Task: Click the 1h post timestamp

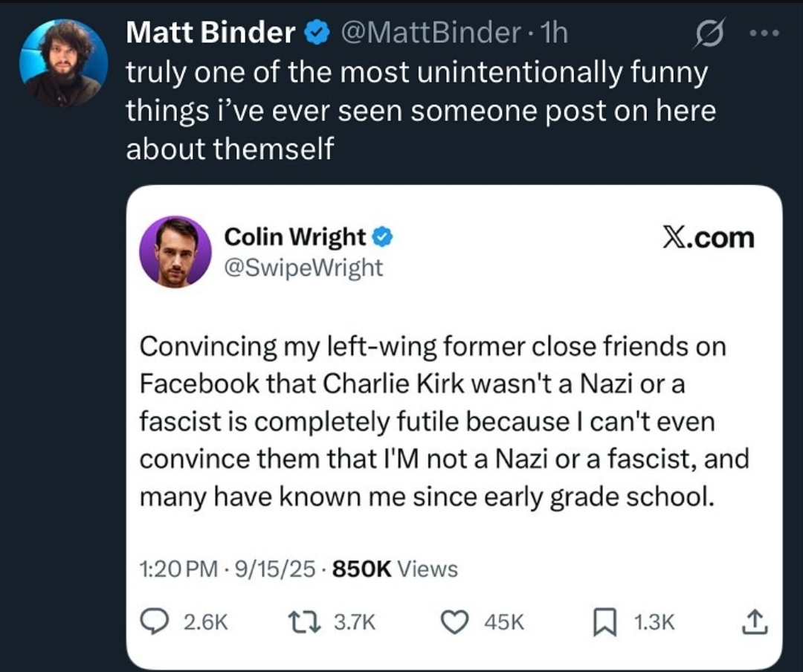Action: click(x=554, y=33)
